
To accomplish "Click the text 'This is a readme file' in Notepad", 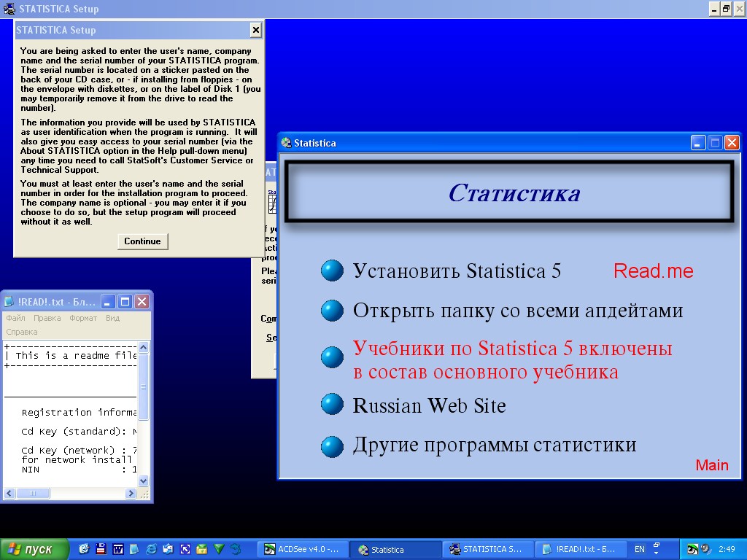I will click(x=76, y=355).
